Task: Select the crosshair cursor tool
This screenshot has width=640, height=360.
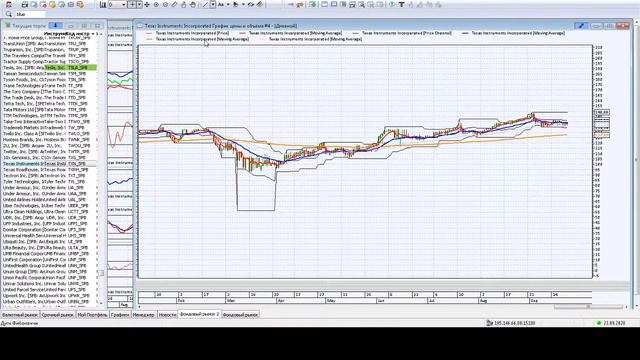Action: point(132,5)
